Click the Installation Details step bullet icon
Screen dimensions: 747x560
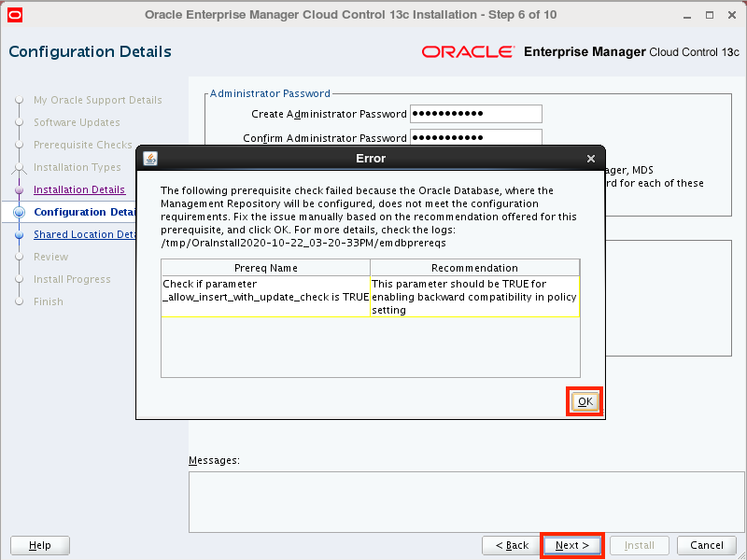coord(19,190)
